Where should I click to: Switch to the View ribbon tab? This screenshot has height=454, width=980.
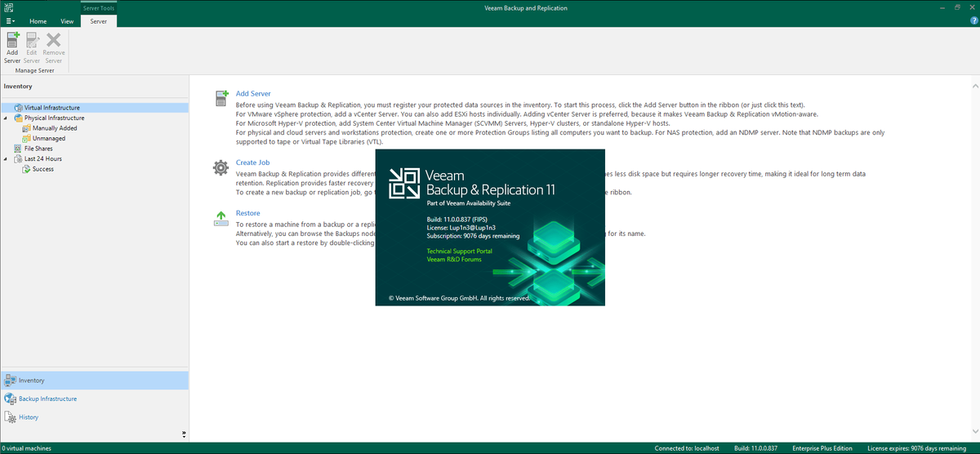[x=67, y=20]
